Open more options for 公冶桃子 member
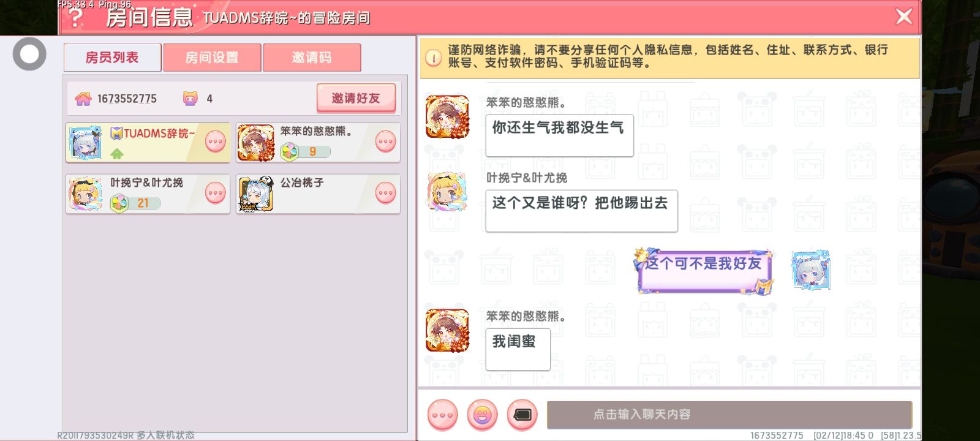Screen dimensions: 980x441 point(386,193)
